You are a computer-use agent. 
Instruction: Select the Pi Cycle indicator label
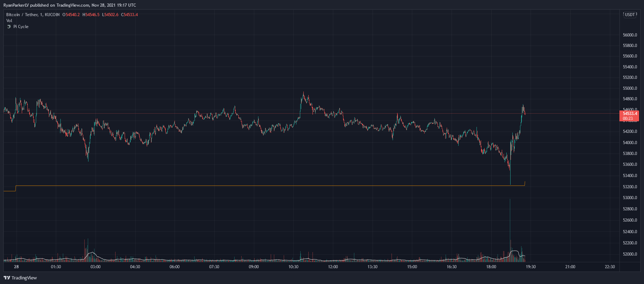pyautogui.click(x=21, y=27)
